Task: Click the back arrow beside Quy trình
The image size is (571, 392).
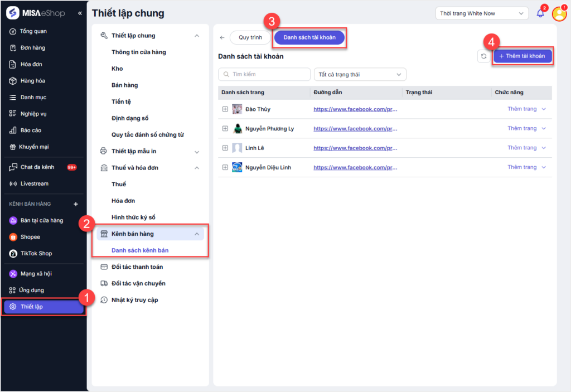Action: click(x=222, y=37)
